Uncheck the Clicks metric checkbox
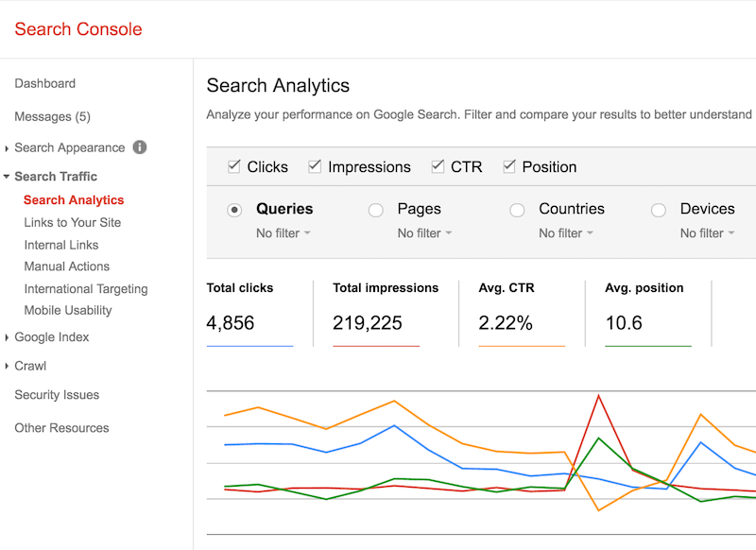The image size is (756, 550). (233, 165)
